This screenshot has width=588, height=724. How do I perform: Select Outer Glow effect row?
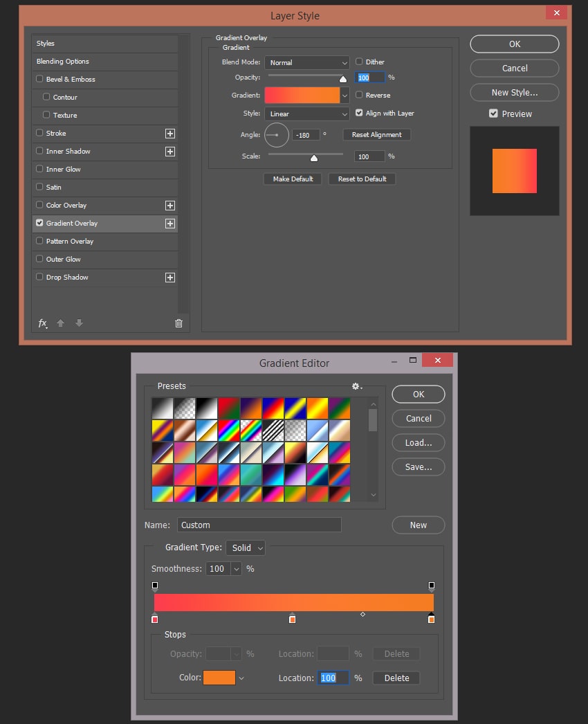point(104,260)
